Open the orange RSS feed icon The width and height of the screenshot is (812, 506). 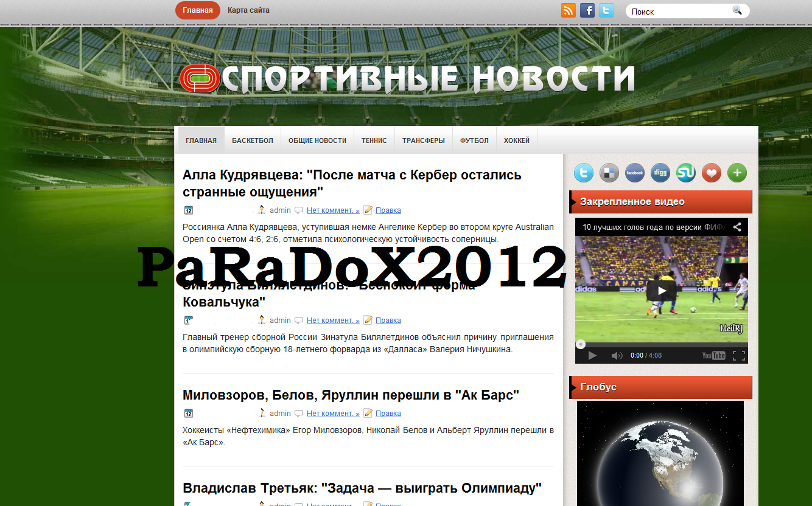coord(569,10)
